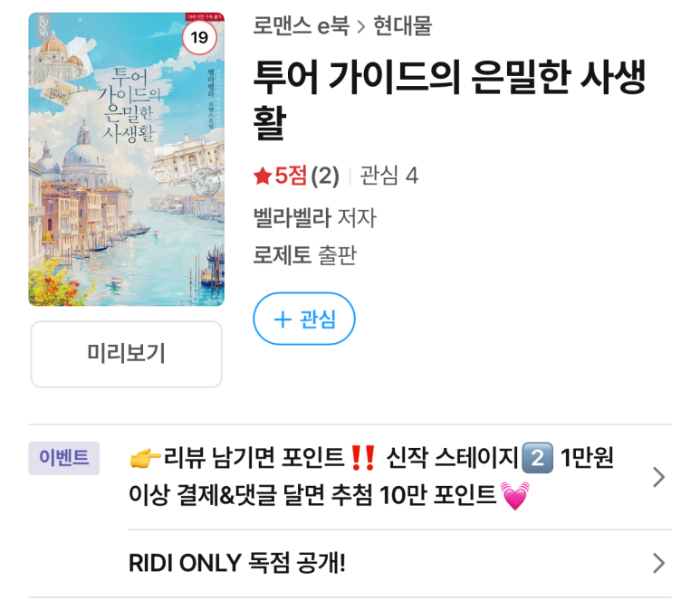
Task: Expand the review points event chevron
Action: click(659, 477)
